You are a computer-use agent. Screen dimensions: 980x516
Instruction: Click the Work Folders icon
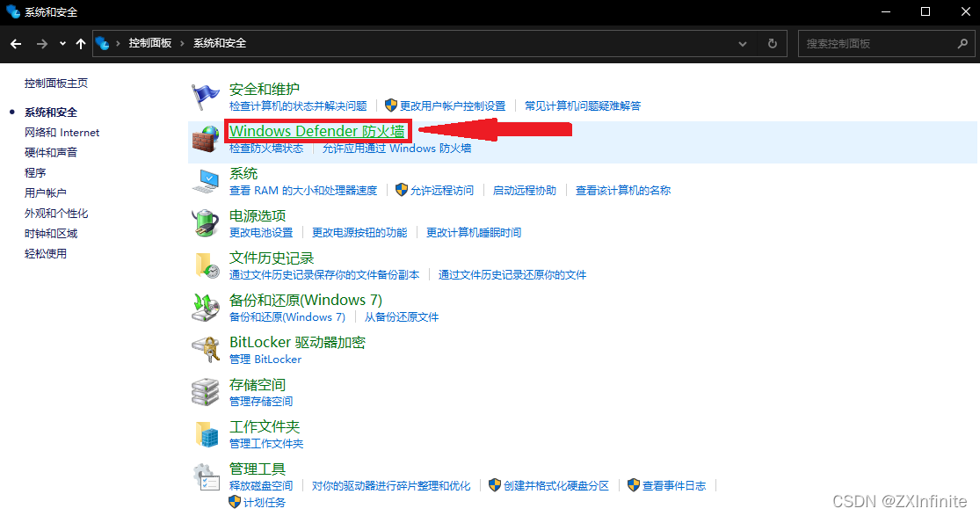point(207,434)
